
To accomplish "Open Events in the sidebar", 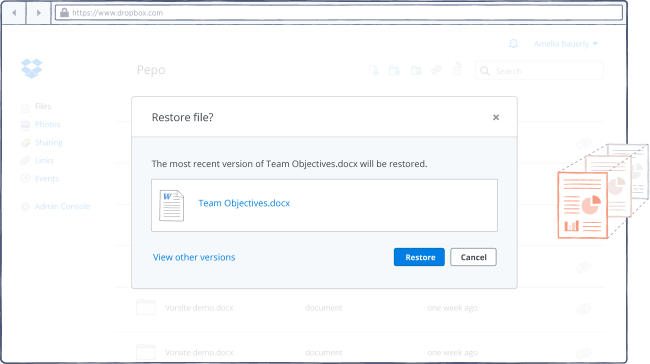I will pos(47,179).
